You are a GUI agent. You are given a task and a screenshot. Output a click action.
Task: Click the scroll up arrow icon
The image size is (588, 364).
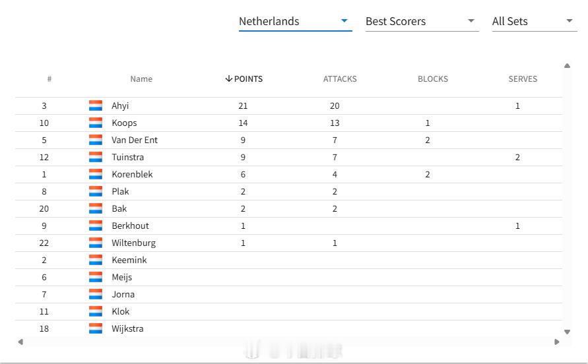pyautogui.click(x=567, y=66)
